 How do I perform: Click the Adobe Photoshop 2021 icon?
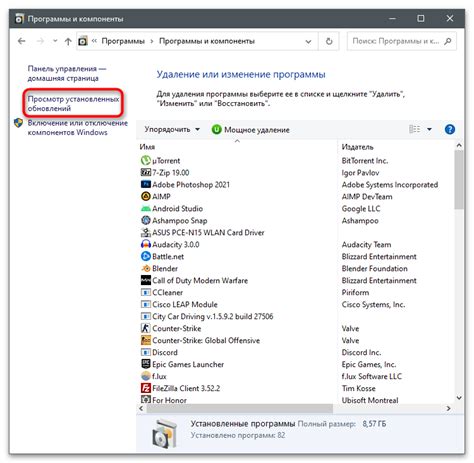[x=146, y=185]
